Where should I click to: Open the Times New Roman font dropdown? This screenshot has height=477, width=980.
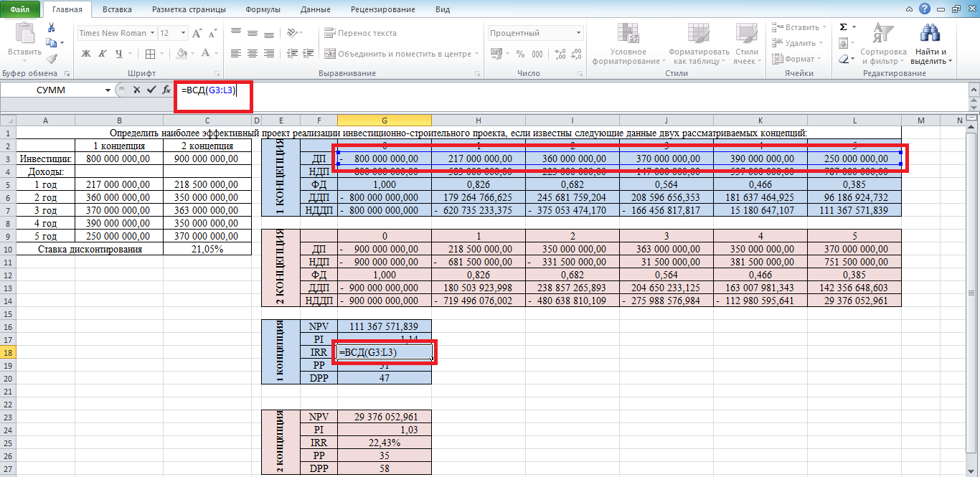[152, 33]
